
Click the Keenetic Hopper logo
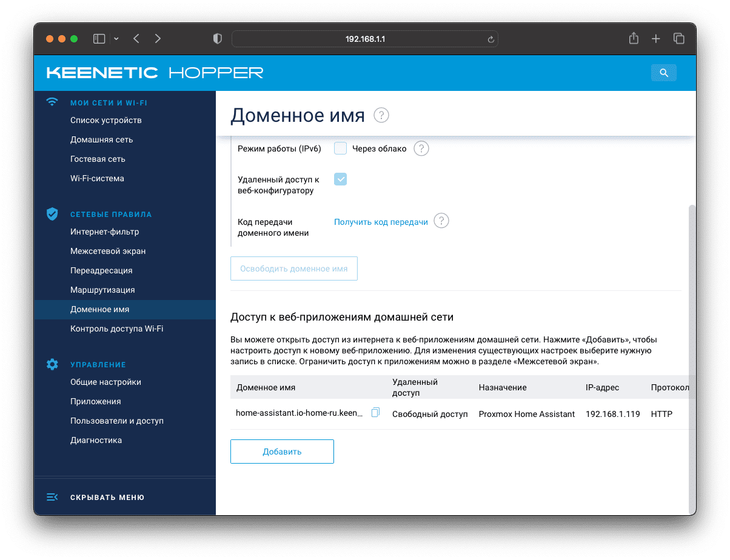coord(155,73)
